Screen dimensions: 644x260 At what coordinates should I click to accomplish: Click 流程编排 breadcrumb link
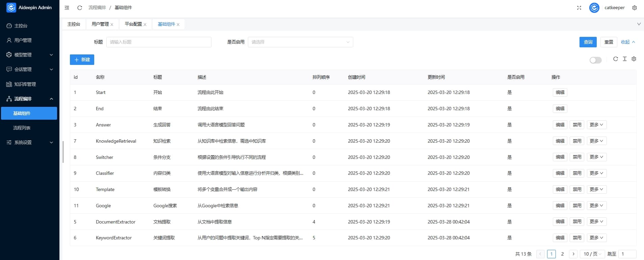(97, 7)
